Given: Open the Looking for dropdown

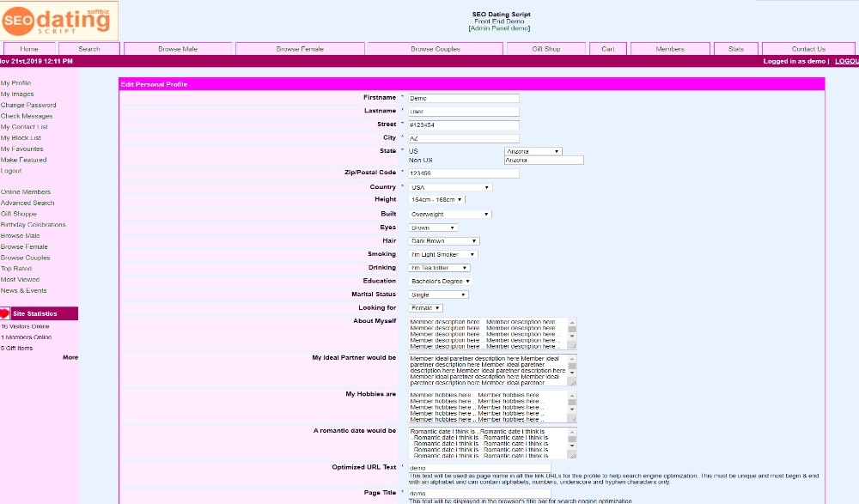Looking at the screenshot, I should [x=426, y=308].
